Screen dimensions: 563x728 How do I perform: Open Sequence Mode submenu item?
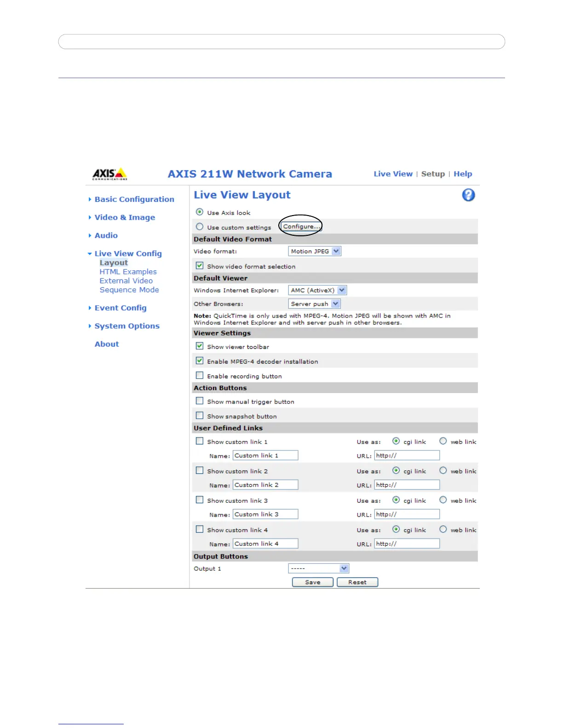point(129,290)
